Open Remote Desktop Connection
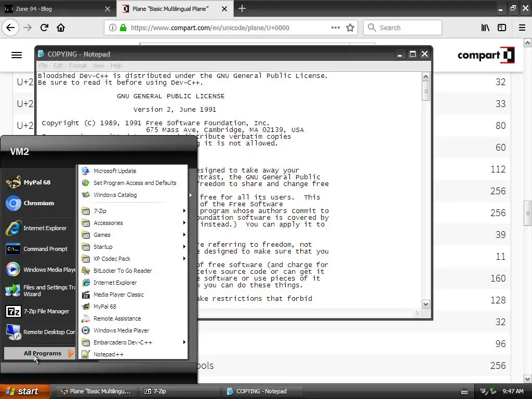Viewport: 532px width, 399px height. (40, 332)
